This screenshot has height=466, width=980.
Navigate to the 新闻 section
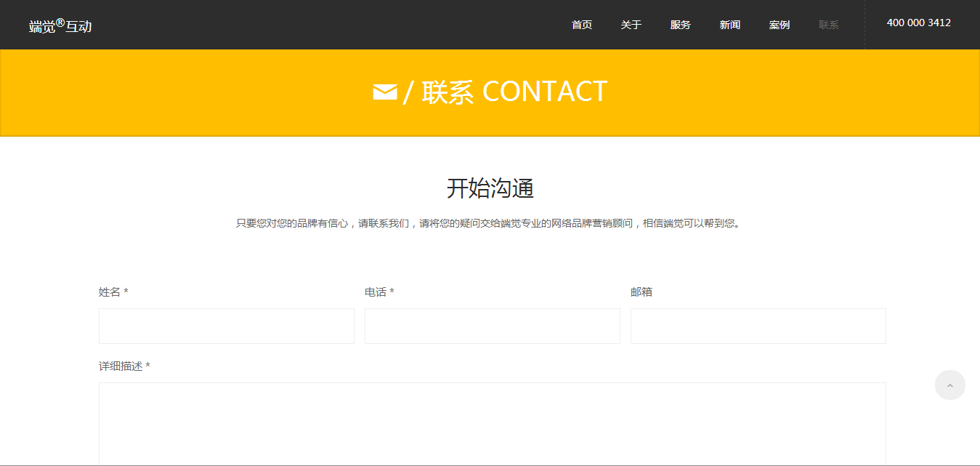[730, 25]
